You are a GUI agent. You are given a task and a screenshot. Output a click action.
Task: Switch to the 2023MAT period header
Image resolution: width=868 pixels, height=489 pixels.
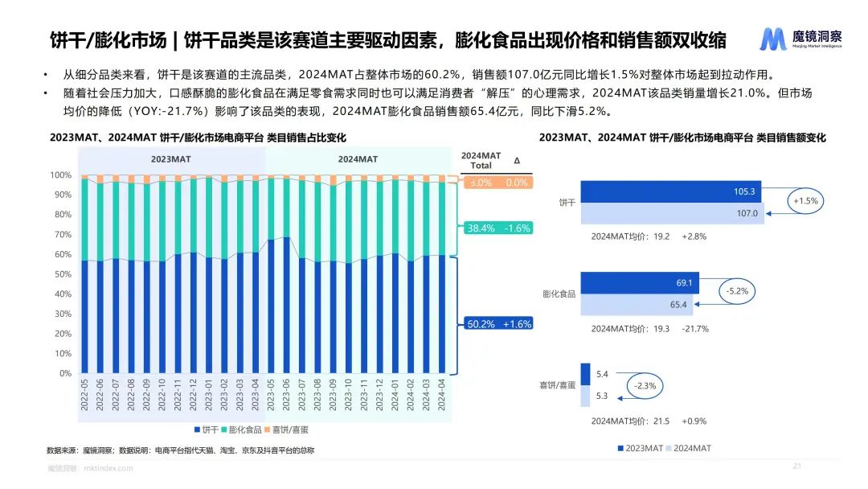172,159
